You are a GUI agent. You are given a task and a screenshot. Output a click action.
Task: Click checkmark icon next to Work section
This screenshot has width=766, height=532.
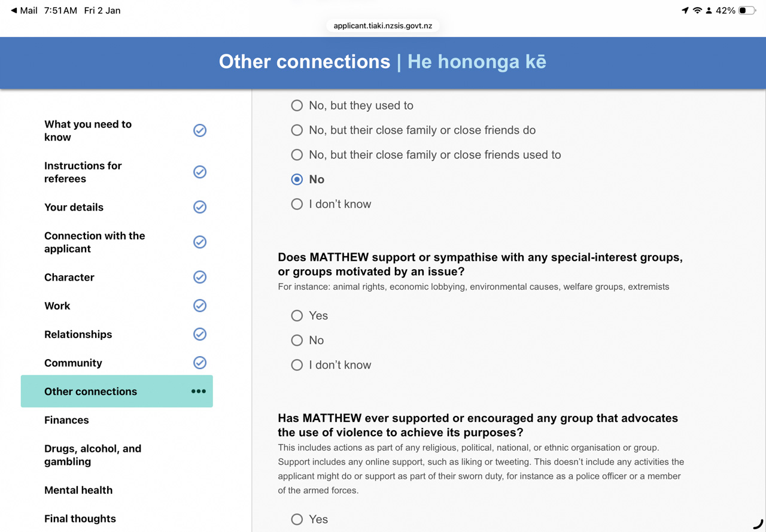(200, 306)
